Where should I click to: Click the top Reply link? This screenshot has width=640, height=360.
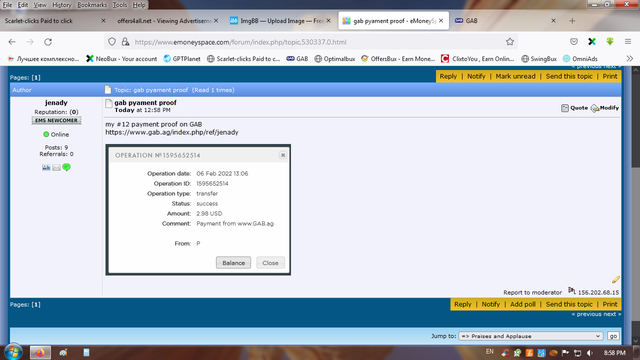(x=448, y=76)
